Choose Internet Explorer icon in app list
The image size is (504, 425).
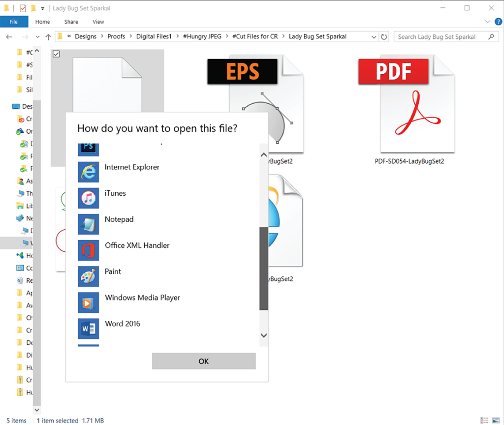tap(89, 172)
